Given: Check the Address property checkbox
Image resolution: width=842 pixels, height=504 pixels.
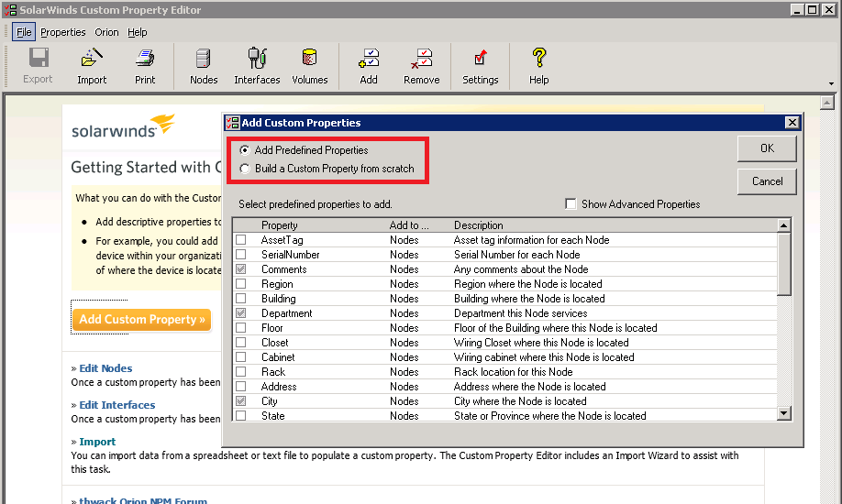Looking at the screenshot, I should point(241,387).
